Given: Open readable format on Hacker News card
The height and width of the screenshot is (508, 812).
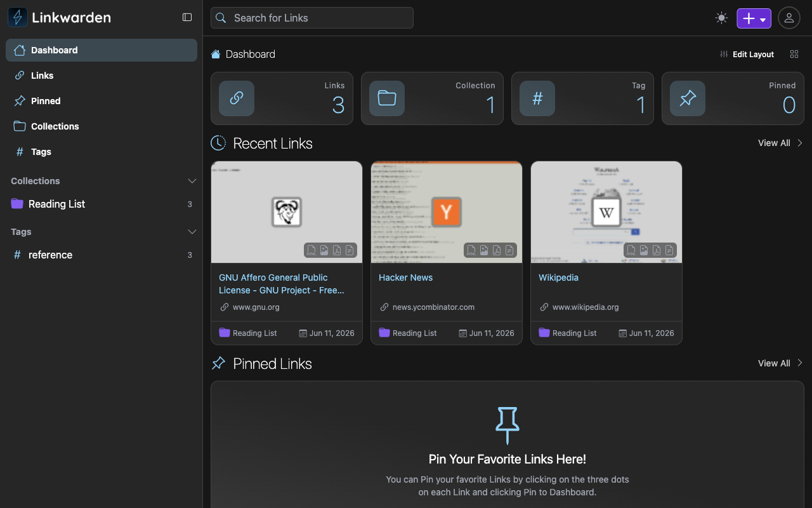Looking at the screenshot, I should (x=509, y=250).
